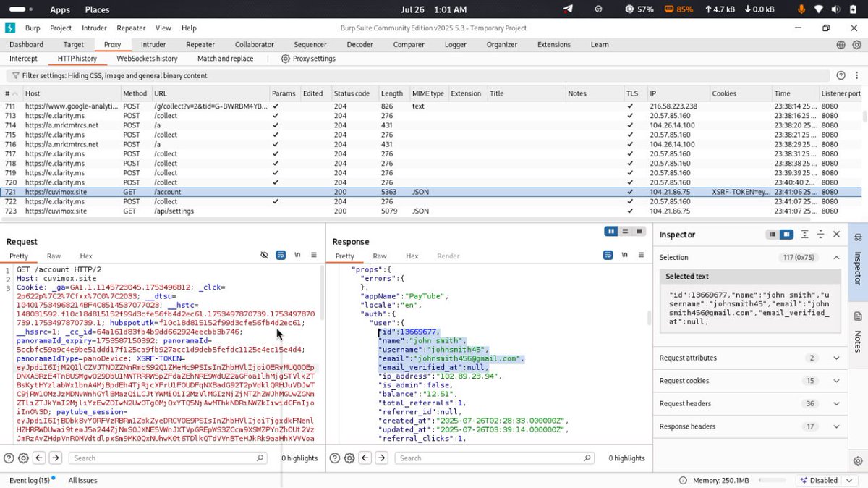Sort table by the # column

pos(12,93)
